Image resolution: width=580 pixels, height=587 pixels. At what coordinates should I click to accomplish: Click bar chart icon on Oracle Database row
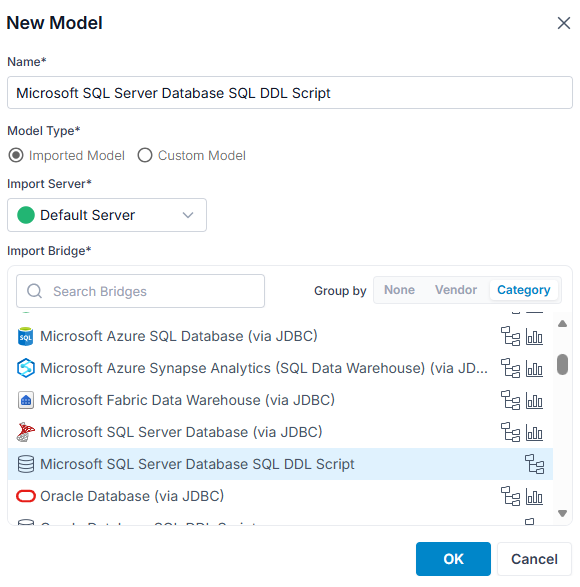pyautogui.click(x=534, y=496)
